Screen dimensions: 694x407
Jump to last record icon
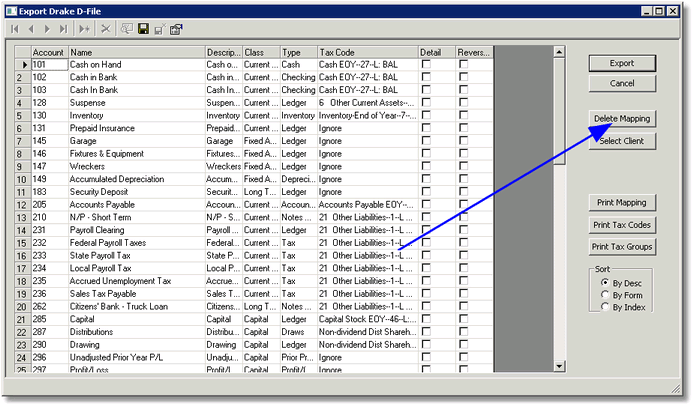(64, 29)
